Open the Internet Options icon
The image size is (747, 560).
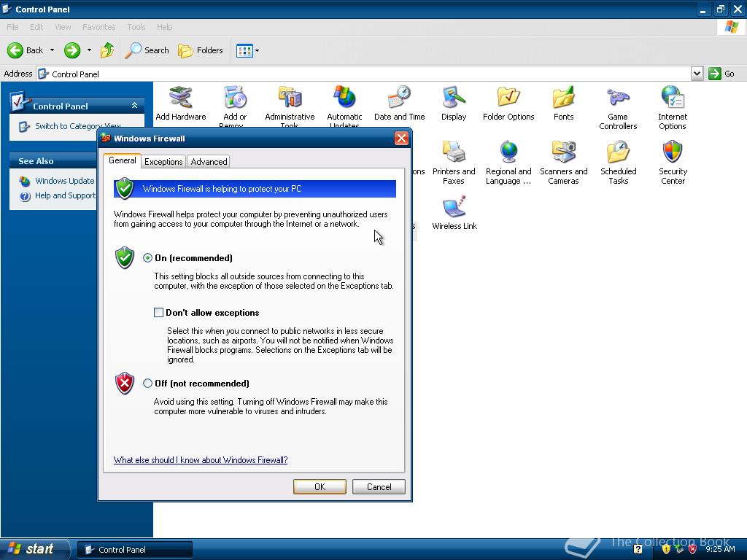click(x=672, y=108)
